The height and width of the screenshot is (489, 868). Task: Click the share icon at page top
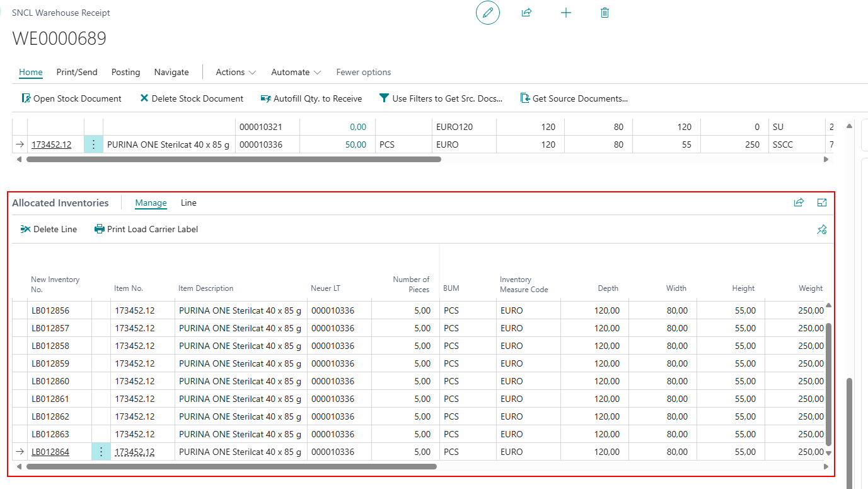point(526,13)
